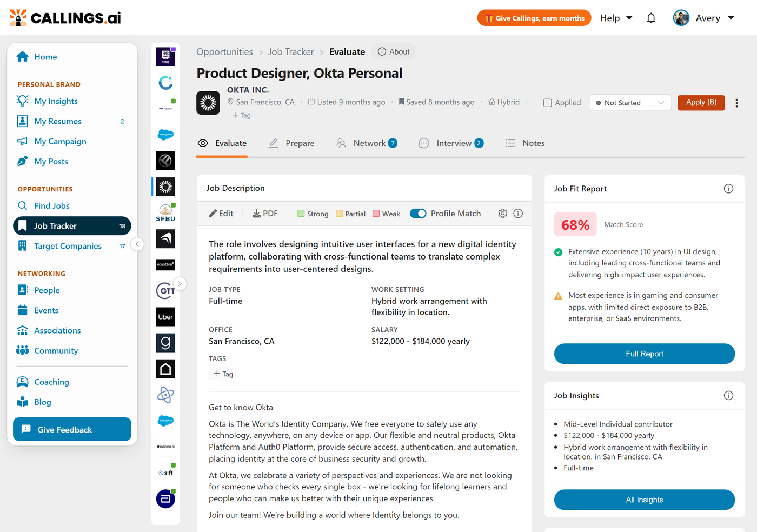Switch to the Prepare tab
757x532 pixels.
point(292,143)
